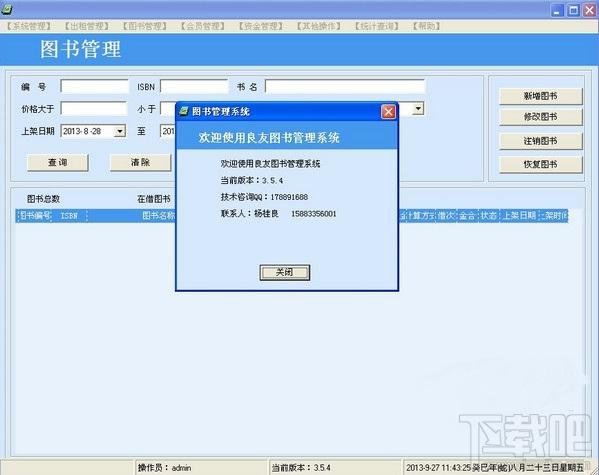Expand the dropdown arrow right of the dialog
This screenshot has width=599, height=475.
tap(418, 109)
